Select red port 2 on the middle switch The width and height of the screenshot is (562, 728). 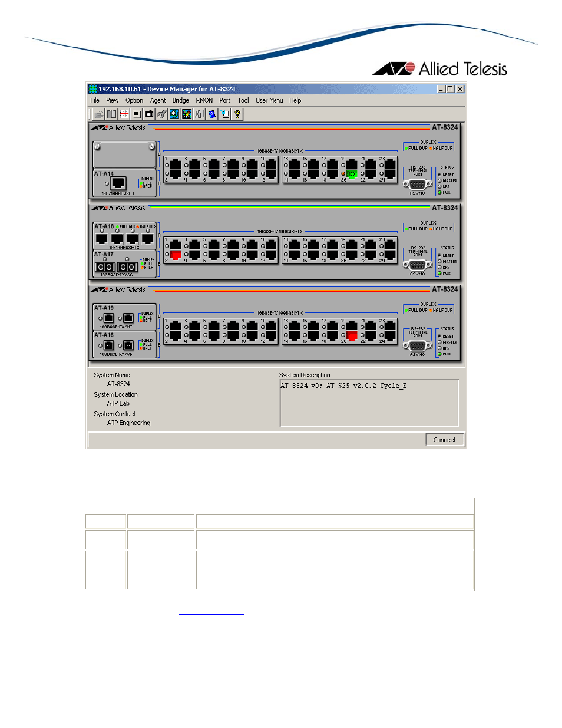[x=176, y=255]
